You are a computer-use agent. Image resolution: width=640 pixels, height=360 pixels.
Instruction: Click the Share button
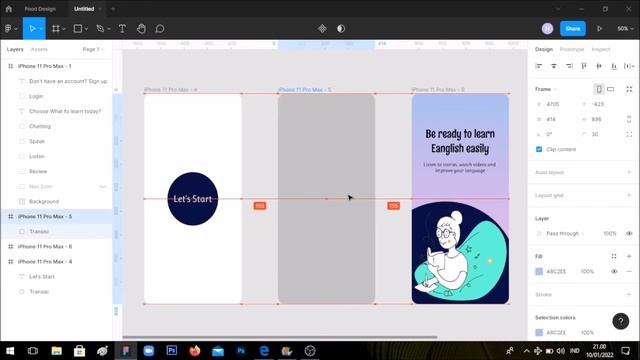pos(573,29)
